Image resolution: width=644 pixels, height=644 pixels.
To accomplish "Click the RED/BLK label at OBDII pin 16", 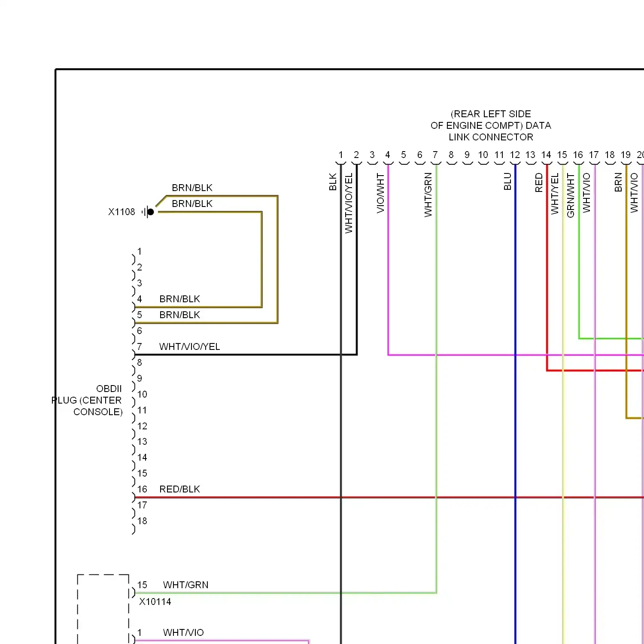I will (179, 489).
